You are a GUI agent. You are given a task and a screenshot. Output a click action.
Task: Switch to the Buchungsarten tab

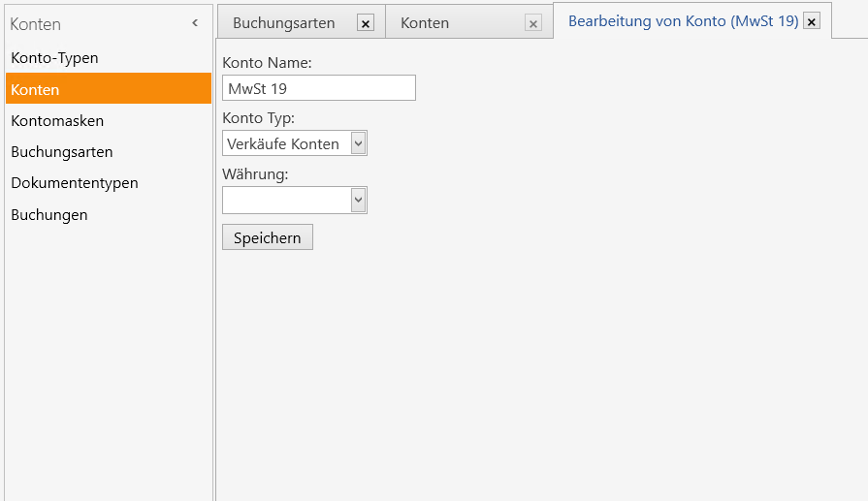(283, 23)
